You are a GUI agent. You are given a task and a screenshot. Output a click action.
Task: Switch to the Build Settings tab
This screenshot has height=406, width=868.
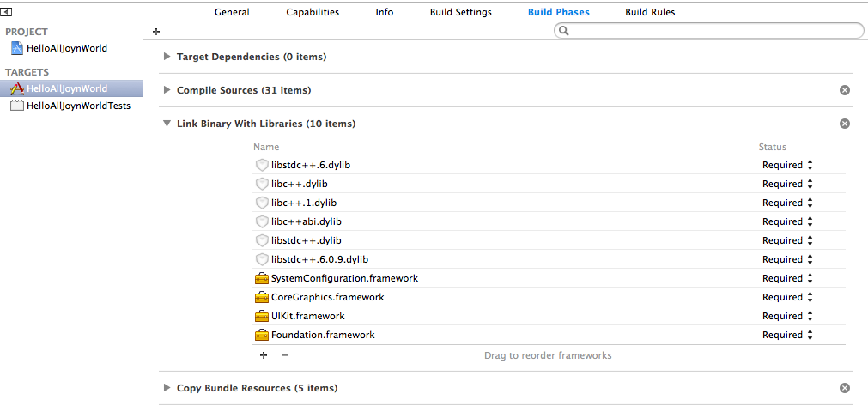(x=462, y=12)
